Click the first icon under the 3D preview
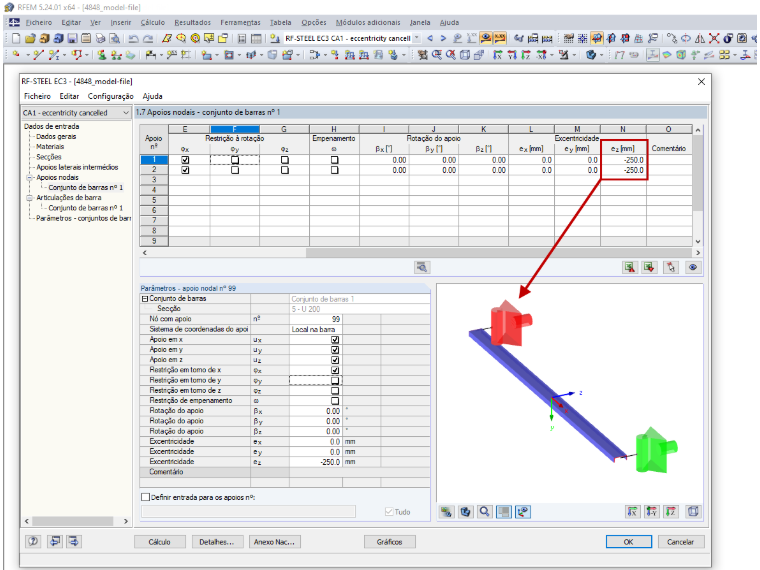The width and height of the screenshot is (760, 570). pyautogui.click(x=446, y=512)
